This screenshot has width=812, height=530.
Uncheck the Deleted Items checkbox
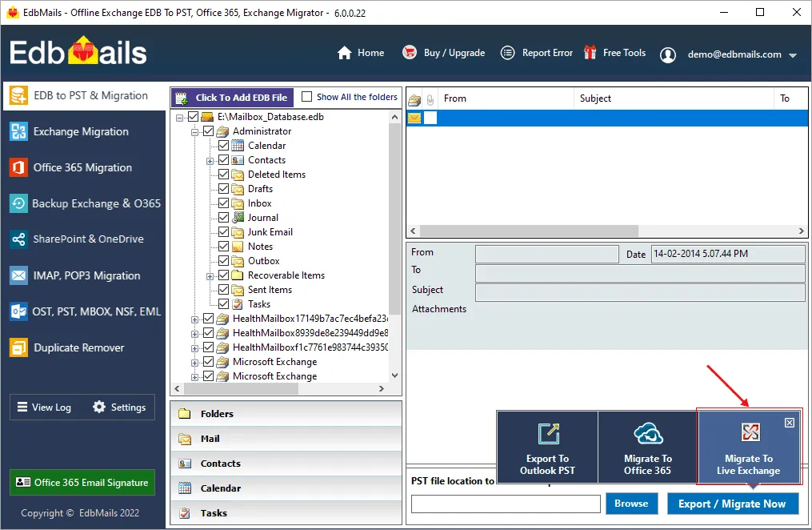[224, 175]
